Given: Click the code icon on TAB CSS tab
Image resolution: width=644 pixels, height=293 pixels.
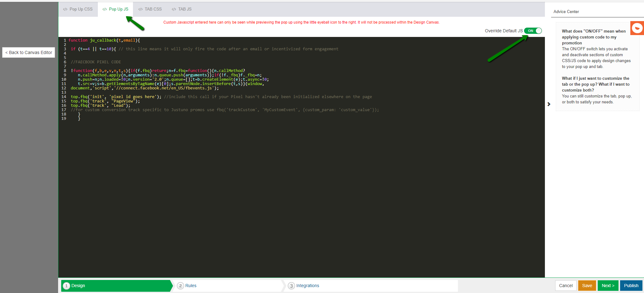Looking at the screenshot, I should [x=140, y=9].
